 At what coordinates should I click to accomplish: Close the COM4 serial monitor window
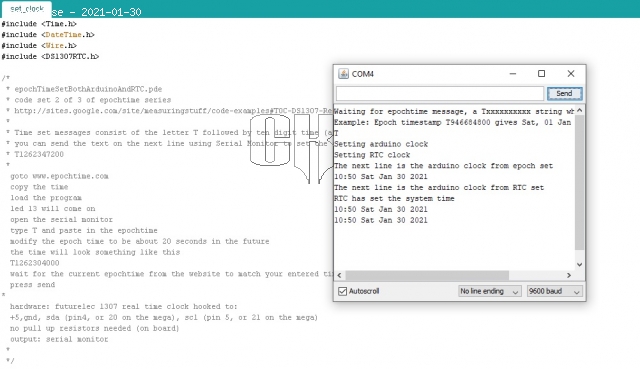tap(571, 73)
